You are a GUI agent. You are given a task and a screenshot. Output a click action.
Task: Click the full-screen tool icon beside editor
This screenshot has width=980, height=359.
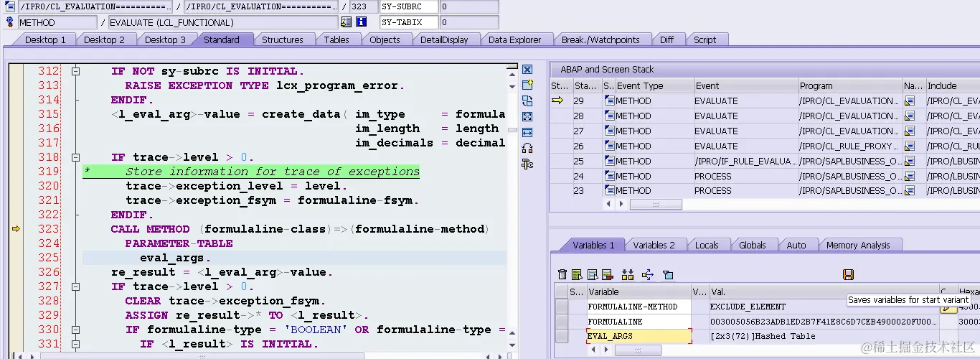[527, 116]
